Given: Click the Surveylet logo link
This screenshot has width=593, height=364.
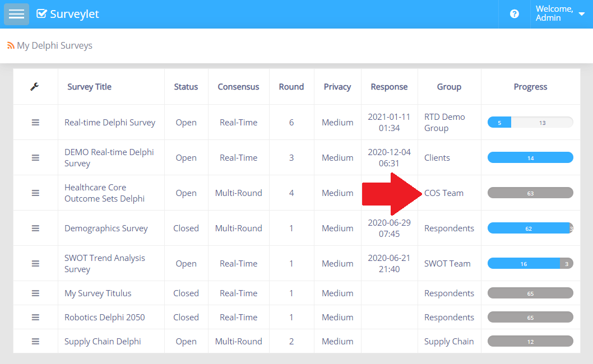Looking at the screenshot, I should tap(68, 14).
